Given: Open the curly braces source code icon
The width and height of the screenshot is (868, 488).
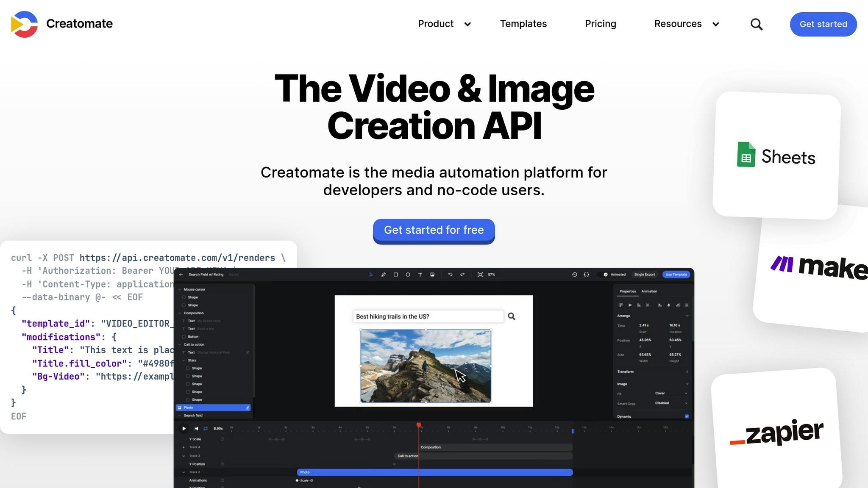Looking at the screenshot, I should (587, 274).
